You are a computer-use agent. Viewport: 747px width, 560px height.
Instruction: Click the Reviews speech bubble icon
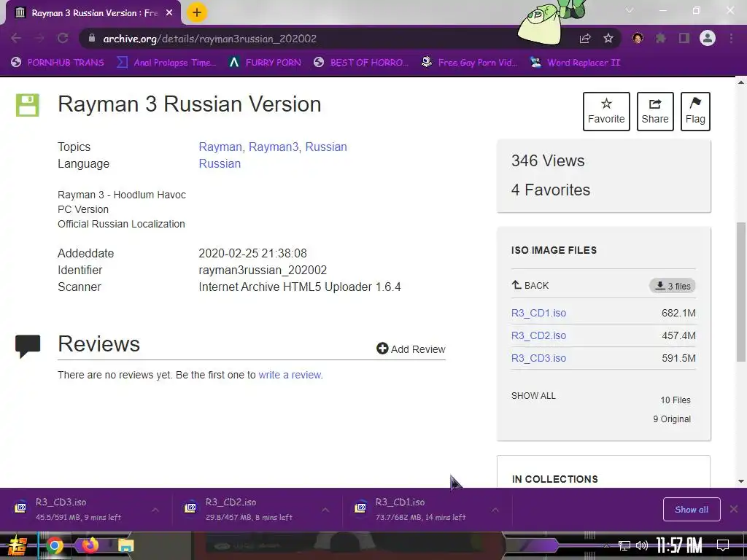(28, 346)
